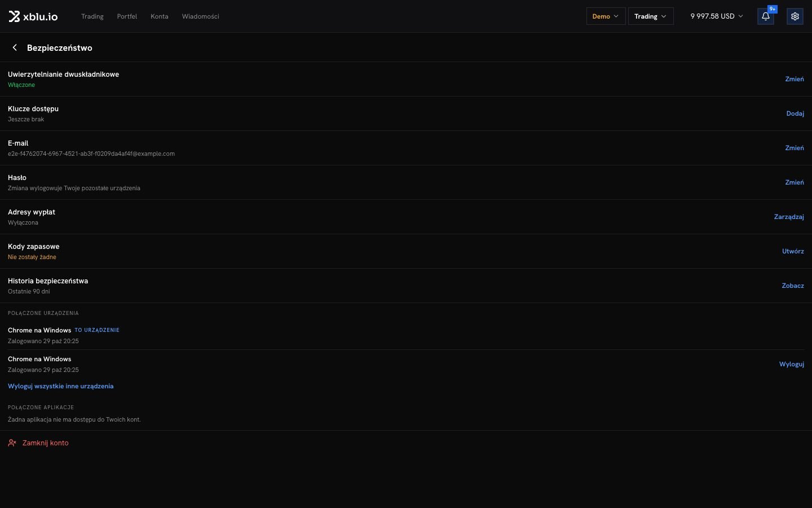Click the Historia bezpieczeństwa label
The image size is (812, 508).
48,281
